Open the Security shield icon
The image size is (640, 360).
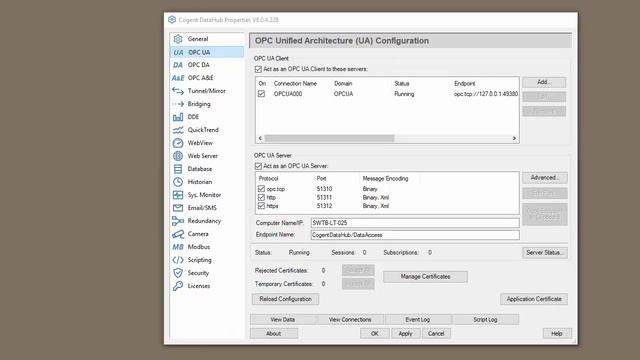coord(178,273)
